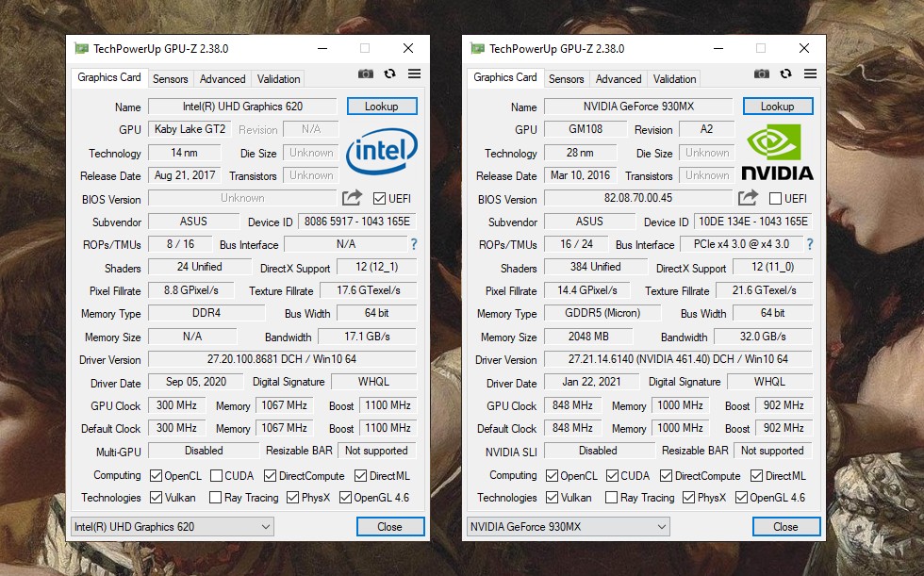Toggle the CUDA checkbox in the Intel window
Image resolution: width=924 pixels, height=576 pixels.
[217, 476]
